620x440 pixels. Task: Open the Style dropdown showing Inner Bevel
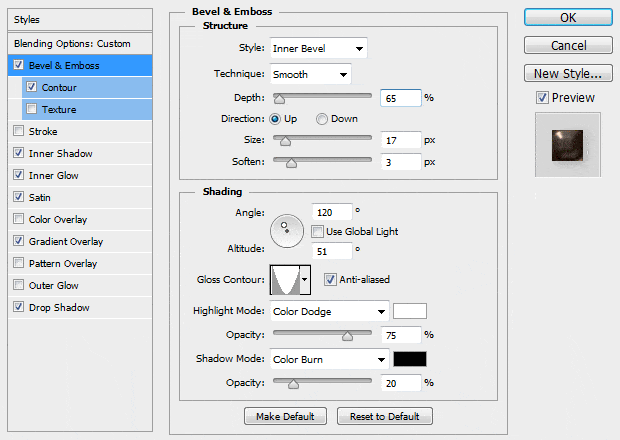(x=318, y=48)
